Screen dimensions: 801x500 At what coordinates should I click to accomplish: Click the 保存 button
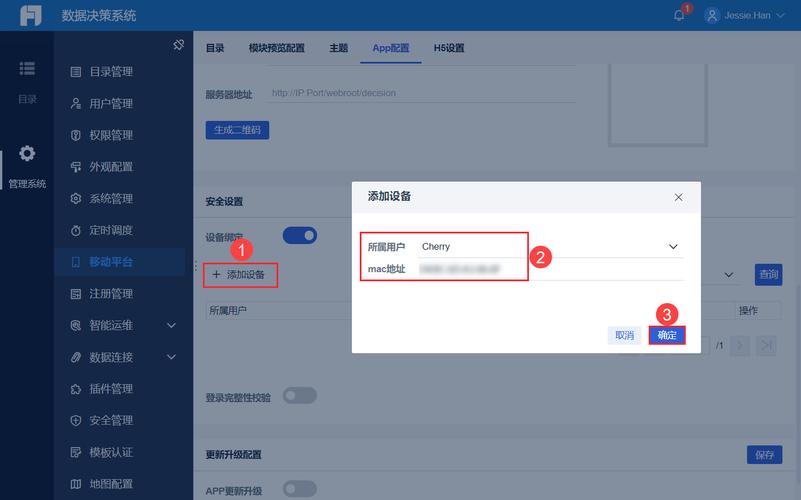click(764, 455)
